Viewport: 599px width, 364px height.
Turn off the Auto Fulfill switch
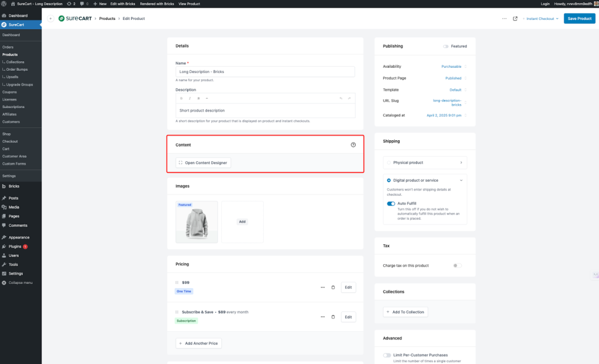[x=391, y=203]
